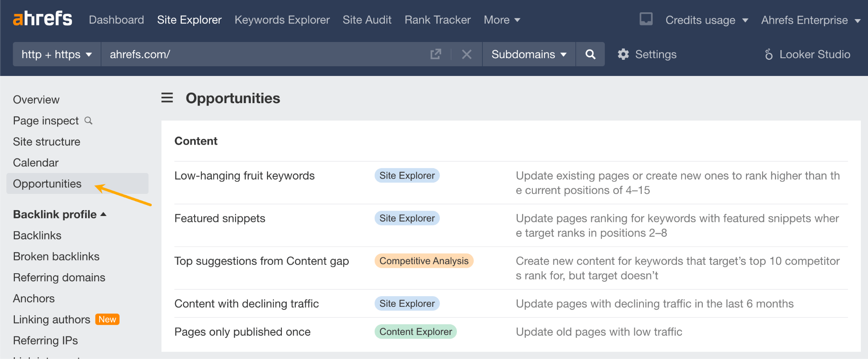Open Anchors report
The image size is (868, 359).
coord(34,298)
